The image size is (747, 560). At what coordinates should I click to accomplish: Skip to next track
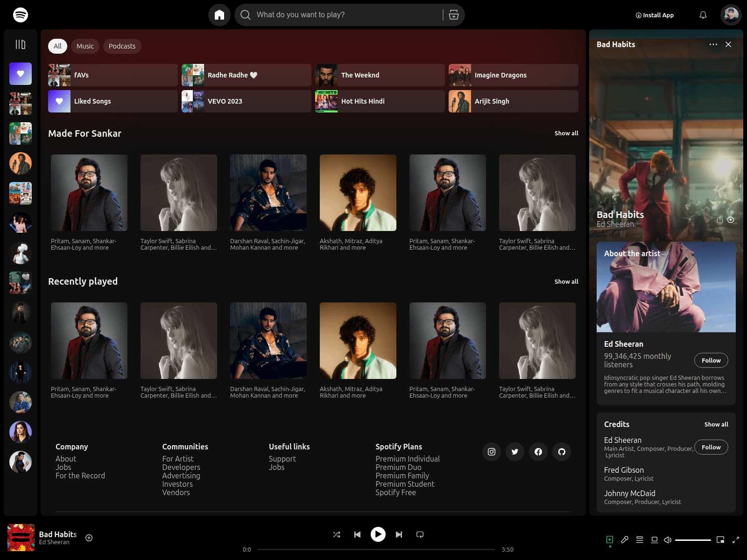click(399, 534)
